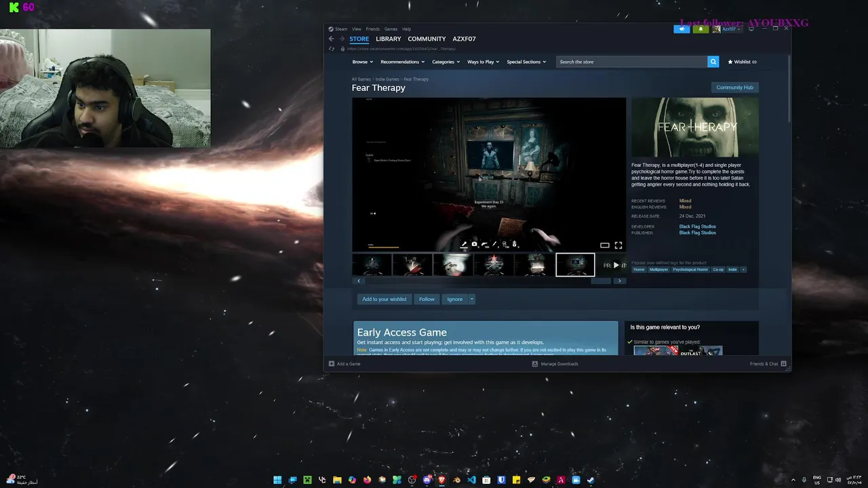Open the Windows Start menu
The width and height of the screenshot is (868, 488).
[277, 480]
